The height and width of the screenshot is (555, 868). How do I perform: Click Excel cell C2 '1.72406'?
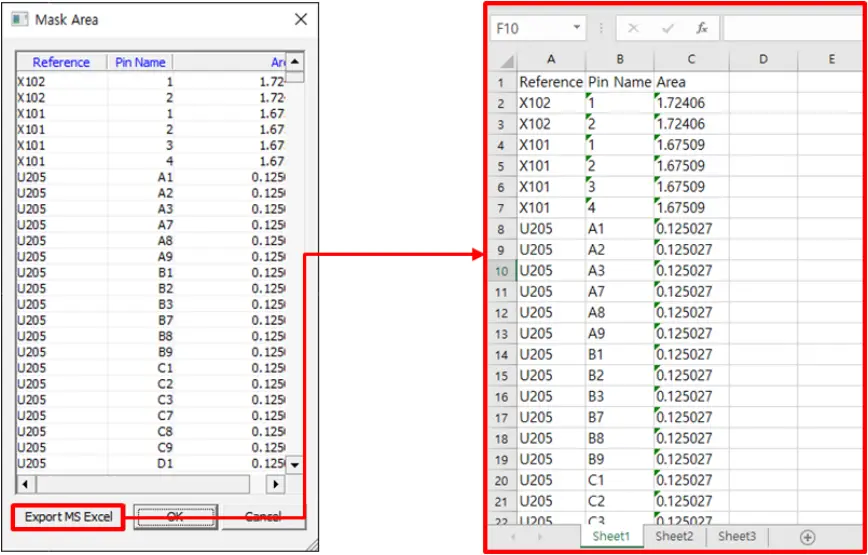[691, 103]
